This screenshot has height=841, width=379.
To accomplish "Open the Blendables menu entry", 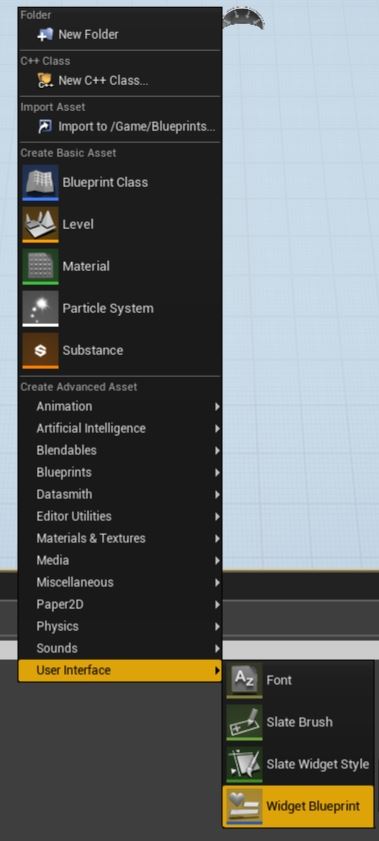I will [x=120, y=451].
